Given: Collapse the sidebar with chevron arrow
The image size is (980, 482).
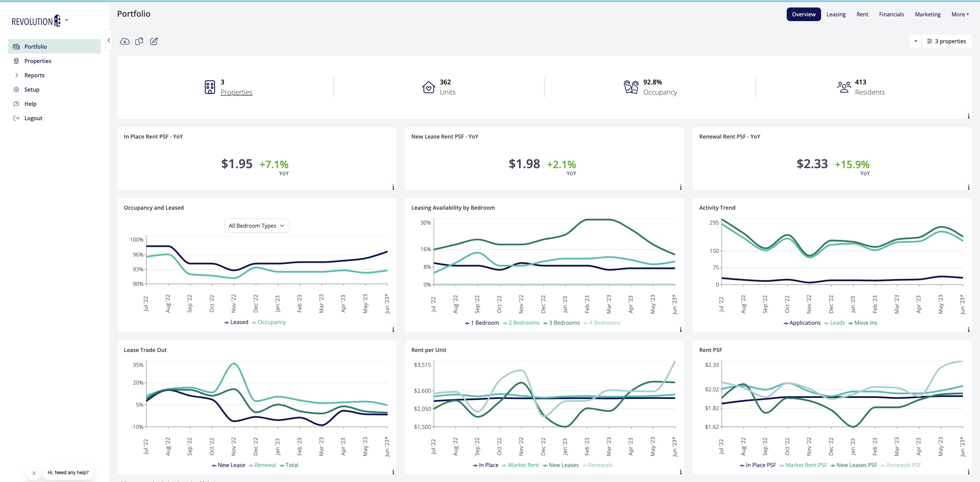Looking at the screenshot, I should coord(109,40).
